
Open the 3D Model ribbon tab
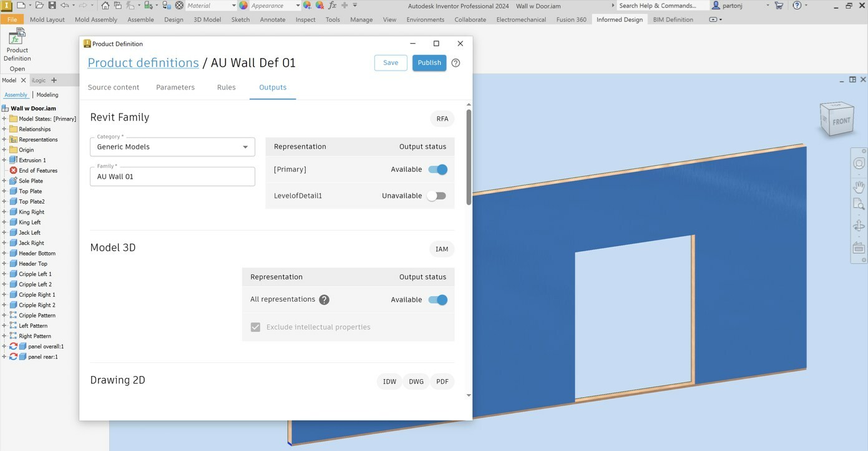click(x=207, y=19)
